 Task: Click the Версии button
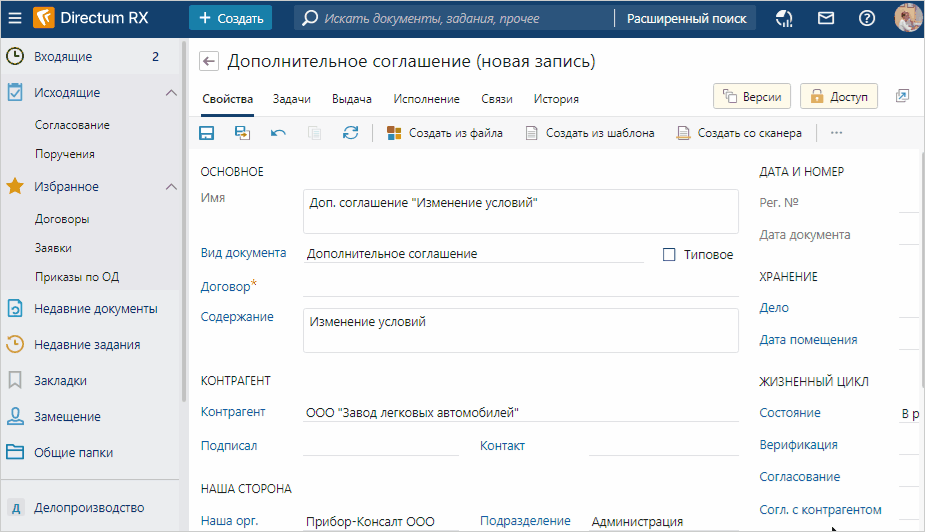pos(753,96)
